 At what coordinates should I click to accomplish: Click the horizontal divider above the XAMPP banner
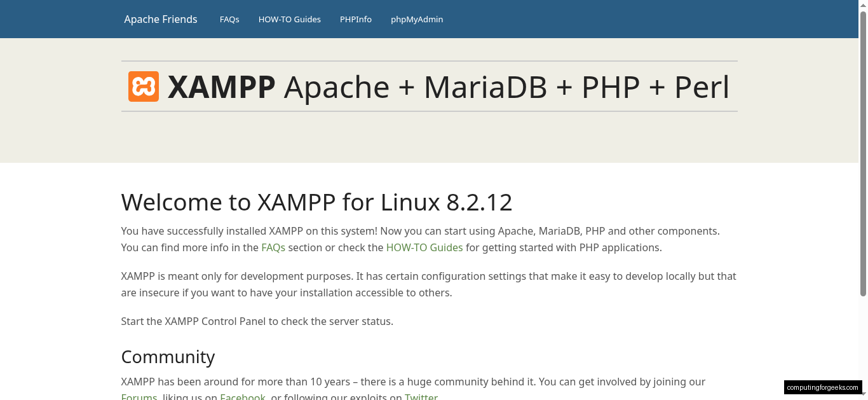(x=429, y=59)
